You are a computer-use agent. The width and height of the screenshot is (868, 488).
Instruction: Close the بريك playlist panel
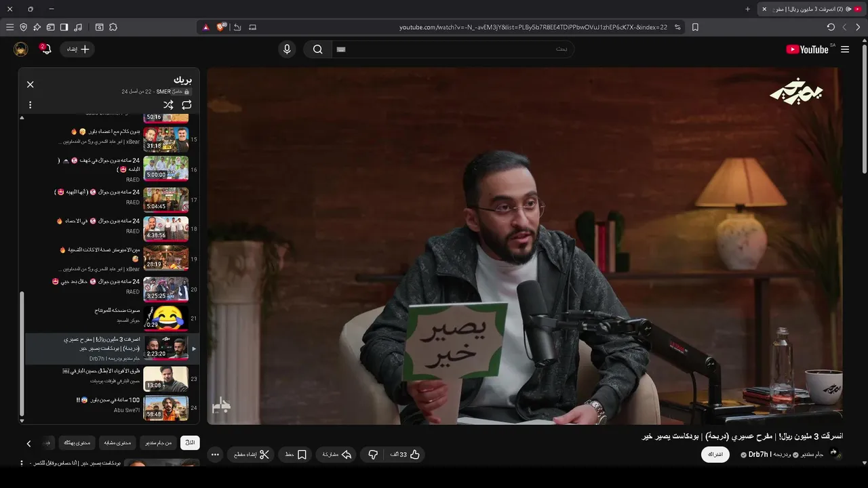coord(30,84)
